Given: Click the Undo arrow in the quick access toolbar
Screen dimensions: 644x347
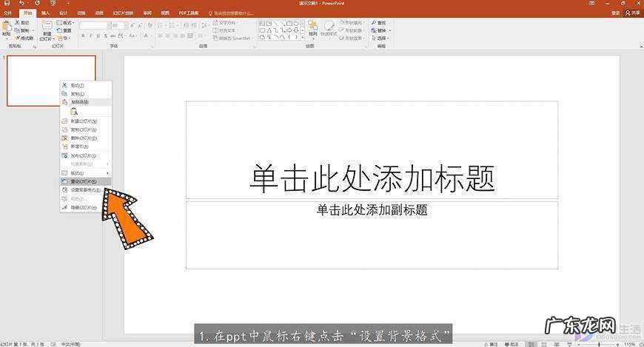Looking at the screenshot, I should point(21,3).
